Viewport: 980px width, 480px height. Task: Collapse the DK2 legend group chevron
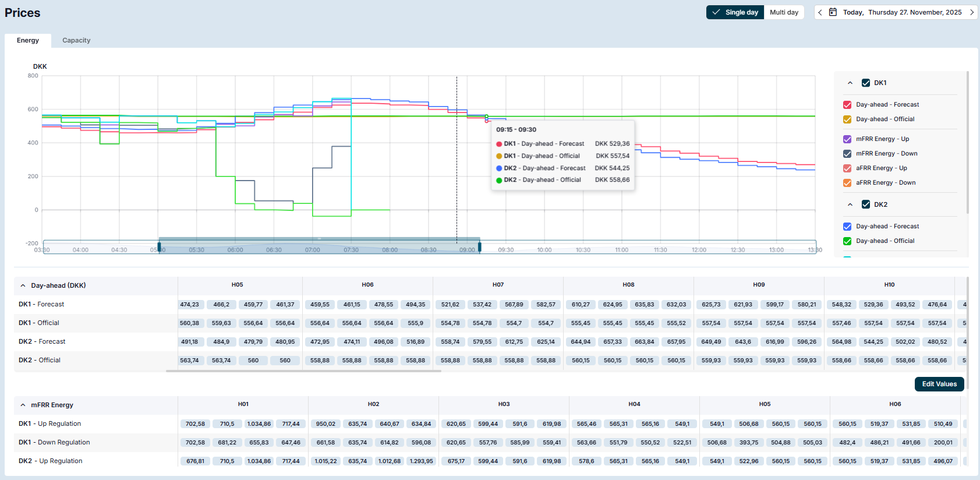850,204
